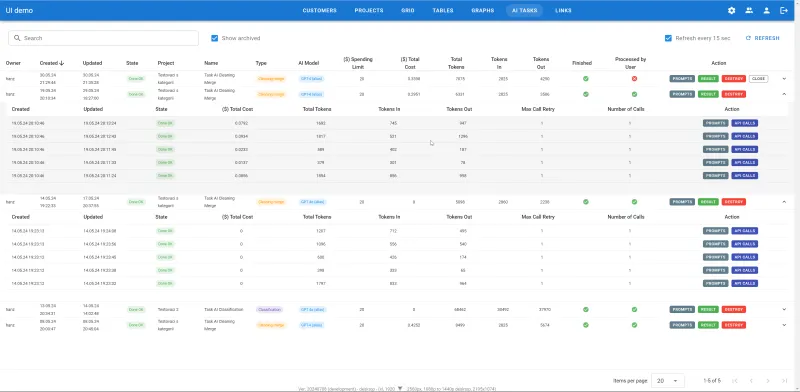Open the account profile icon
Viewport: 800px width, 392px height.
coord(766,10)
